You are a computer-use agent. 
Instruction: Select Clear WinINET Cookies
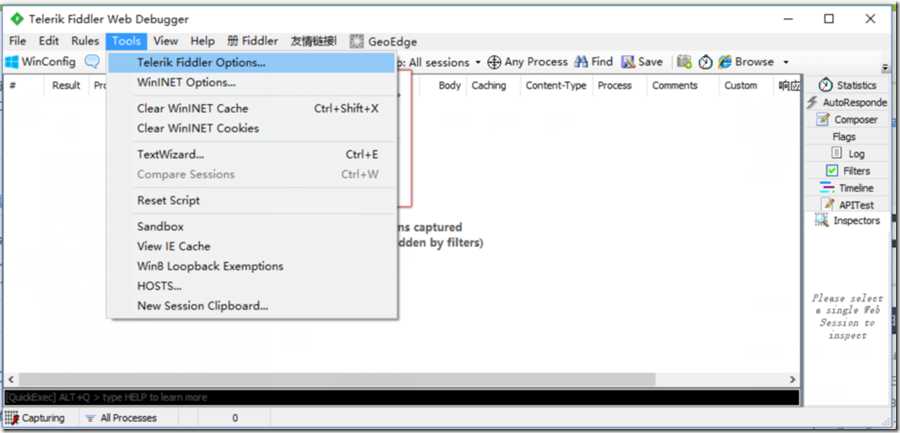(x=252, y=129)
